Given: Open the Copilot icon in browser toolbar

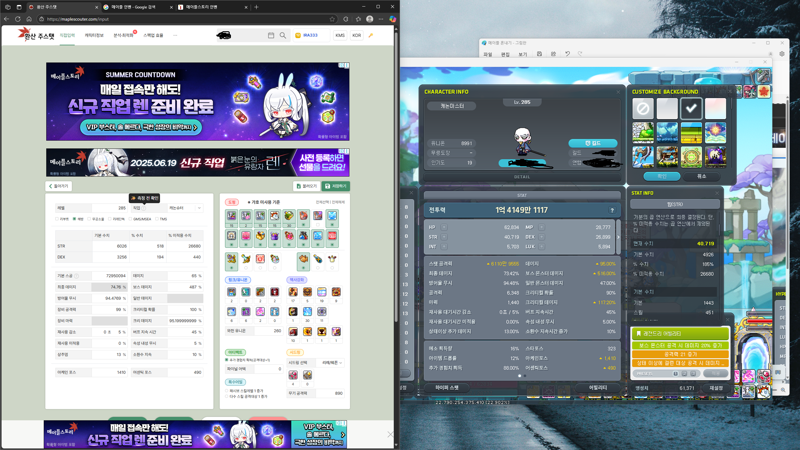Looking at the screenshot, I should (392, 19).
